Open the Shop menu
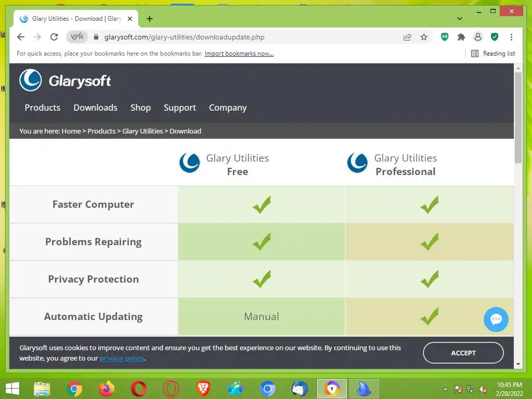This screenshot has height=399, width=532. click(140, 108)
